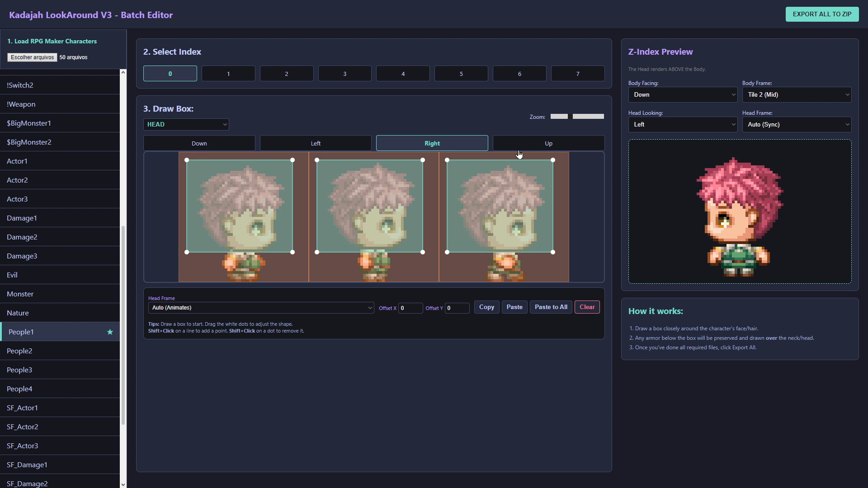Click the file list scrollbar down arrow

[123, 484]
